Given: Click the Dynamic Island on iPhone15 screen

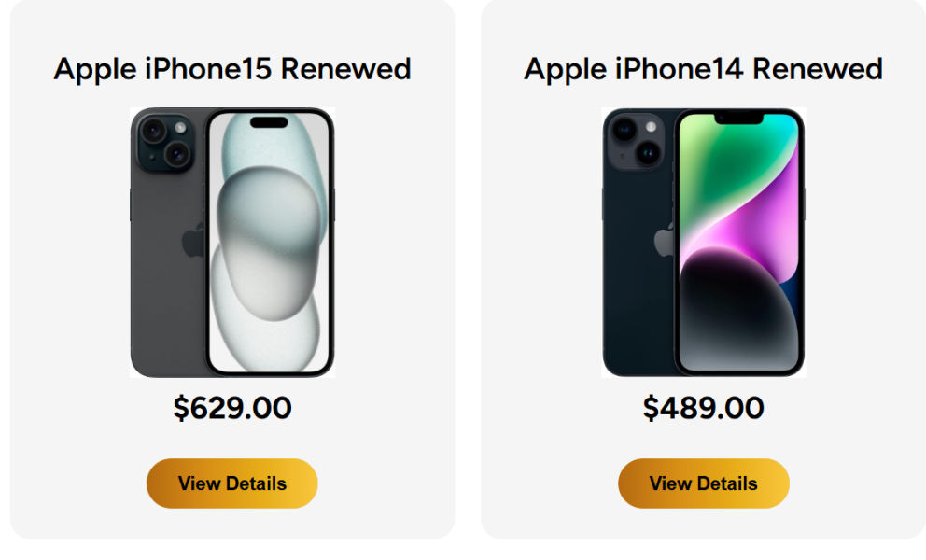Looking at the screenshot, I should [269, 123].
